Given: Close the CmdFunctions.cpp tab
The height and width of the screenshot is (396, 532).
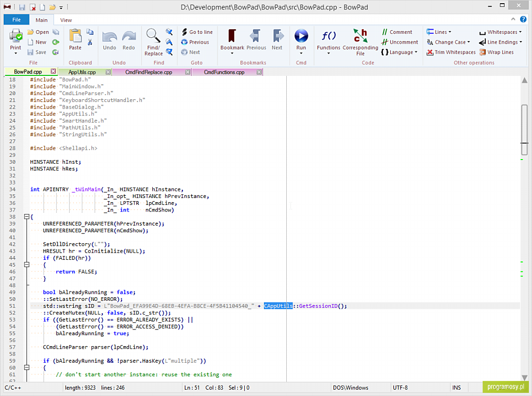Looking at the screenshot, I should 259,72.
